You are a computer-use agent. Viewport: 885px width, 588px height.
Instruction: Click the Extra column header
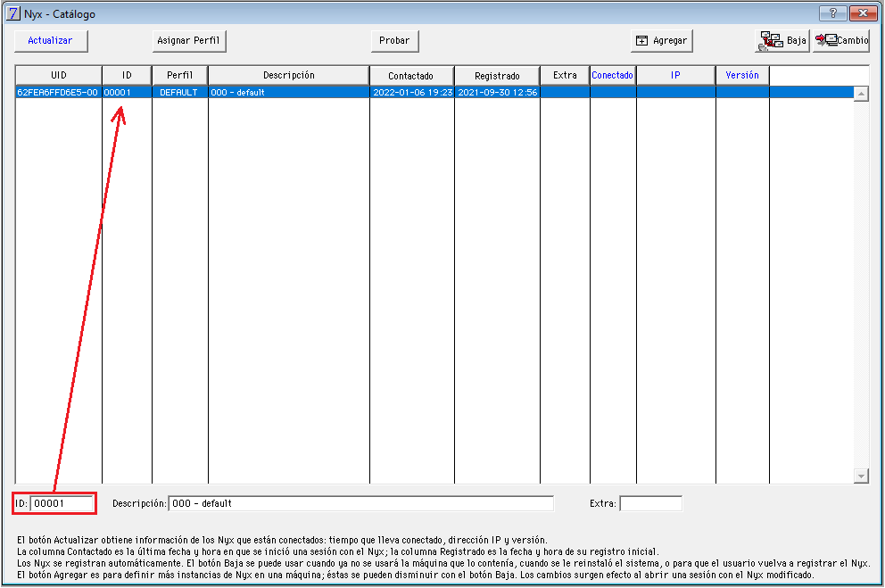click(565, 75)
